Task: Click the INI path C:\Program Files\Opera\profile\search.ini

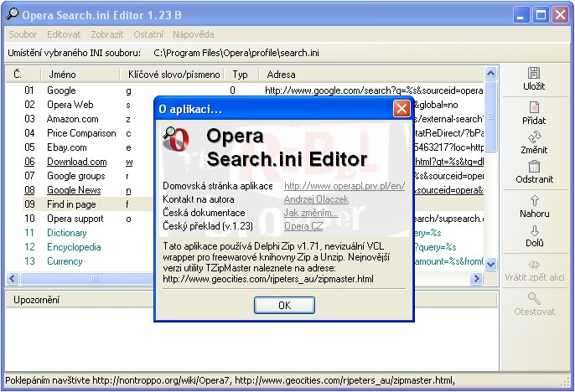Action: (x=236, y=53)
